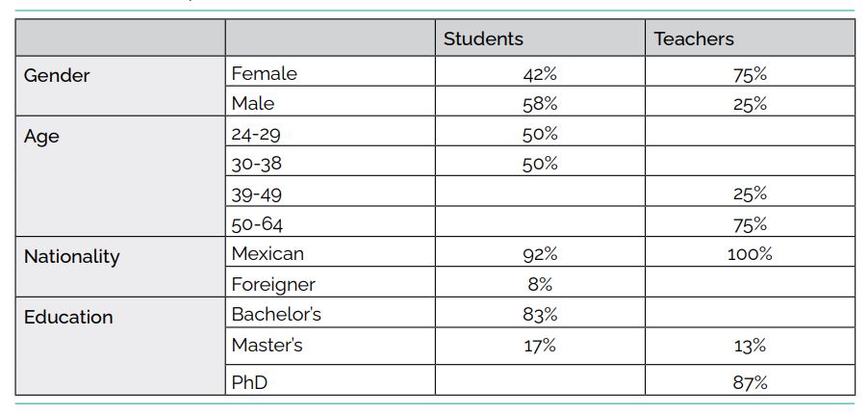Click the PhD row label
Viewport: 868px width, 414px height.
click(x=249, y=382)
